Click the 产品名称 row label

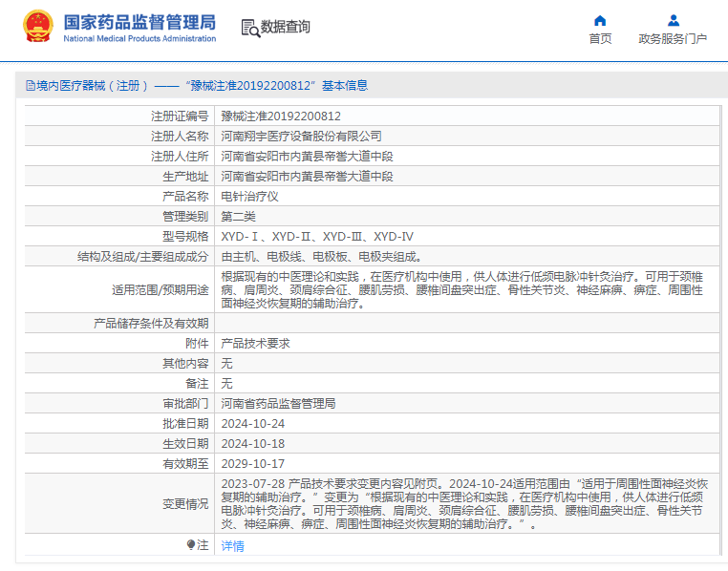(x=185, y=196)
